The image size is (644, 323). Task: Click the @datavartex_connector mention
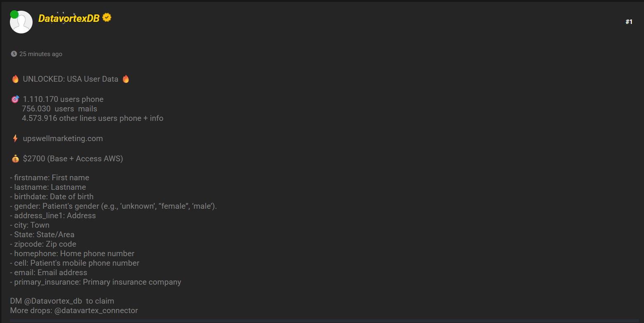coord(96,311)
